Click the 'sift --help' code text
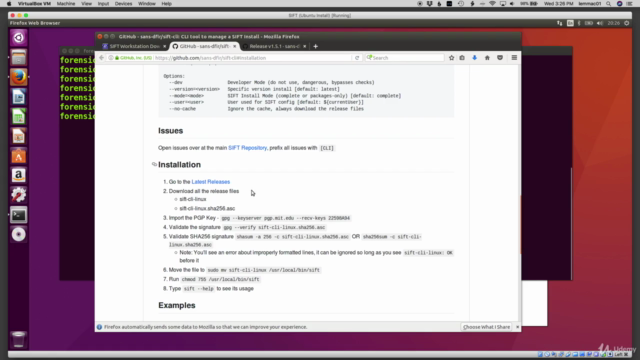This screenshot has height=360, width=640. click(x=198, y=289)
